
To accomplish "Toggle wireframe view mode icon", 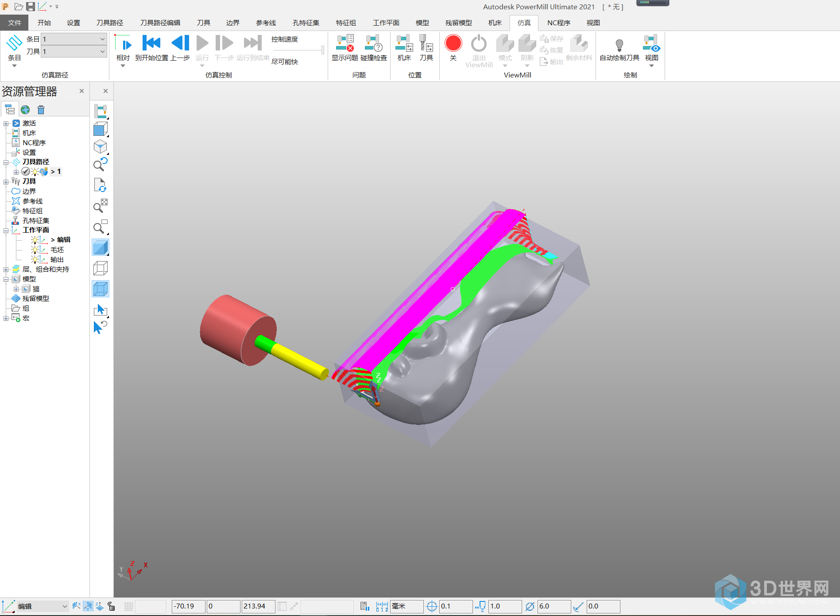I will pos(101,268).
